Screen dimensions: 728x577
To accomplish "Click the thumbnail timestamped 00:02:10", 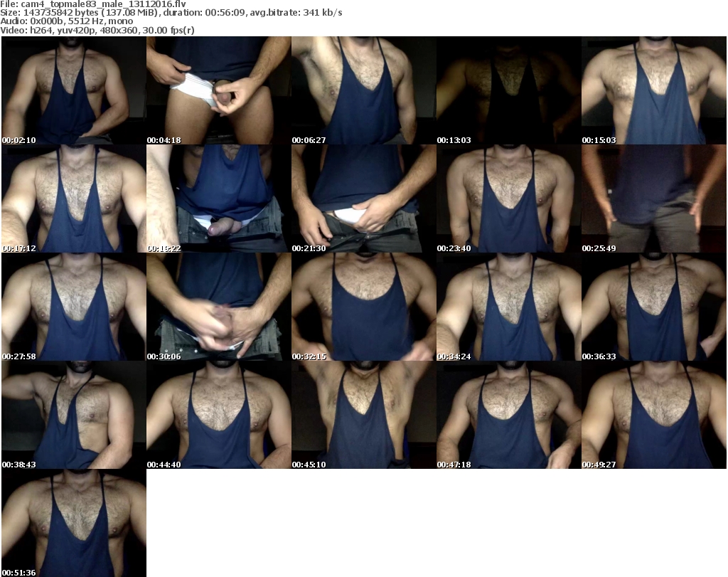I will (74, 91).
